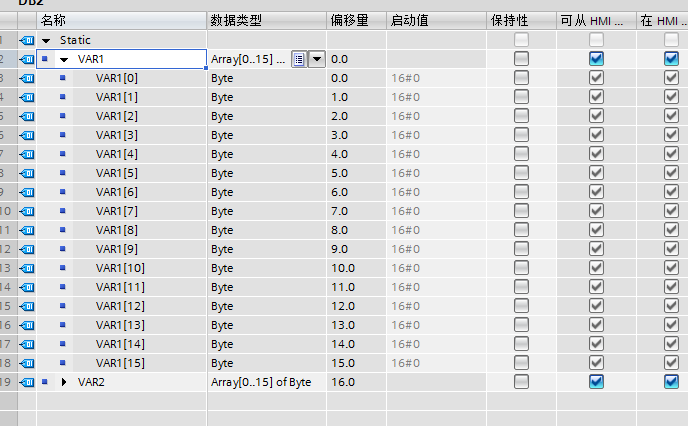Toggle accessible from HMI checkbox for VAR1[4]
Screen dimensions: 688x426
click(x=596, y=154)
